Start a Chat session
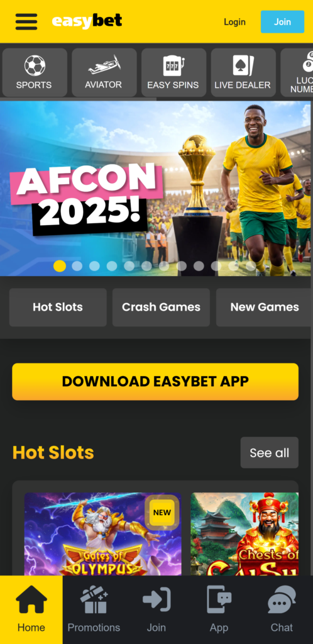 click(x=282, y=609)
